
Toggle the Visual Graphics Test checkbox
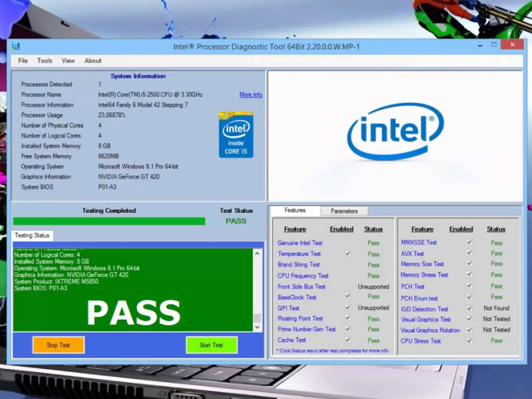click(x=469, y=319)
